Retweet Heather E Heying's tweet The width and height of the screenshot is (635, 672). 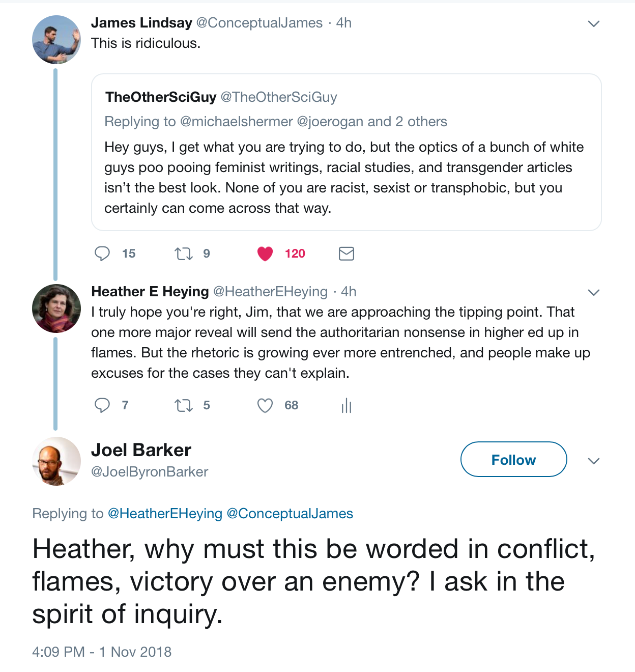tap(183, 405)
